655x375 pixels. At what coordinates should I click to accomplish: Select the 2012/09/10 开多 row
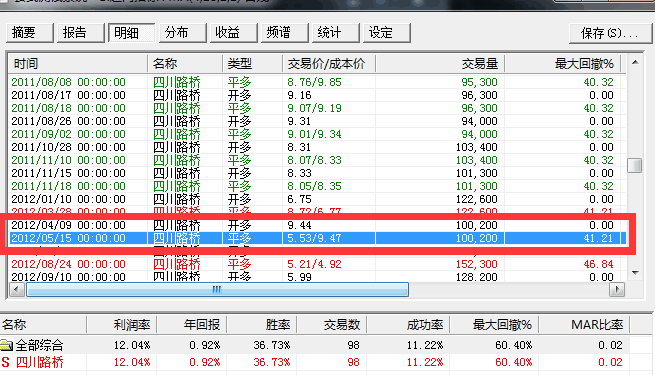pos(317,276)
